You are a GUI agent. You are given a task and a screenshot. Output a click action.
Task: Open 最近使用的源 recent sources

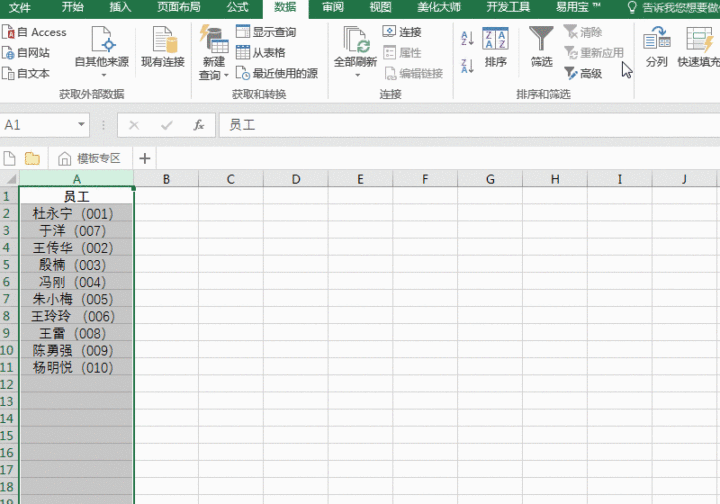pyautogui.click(x=277, y=73)
